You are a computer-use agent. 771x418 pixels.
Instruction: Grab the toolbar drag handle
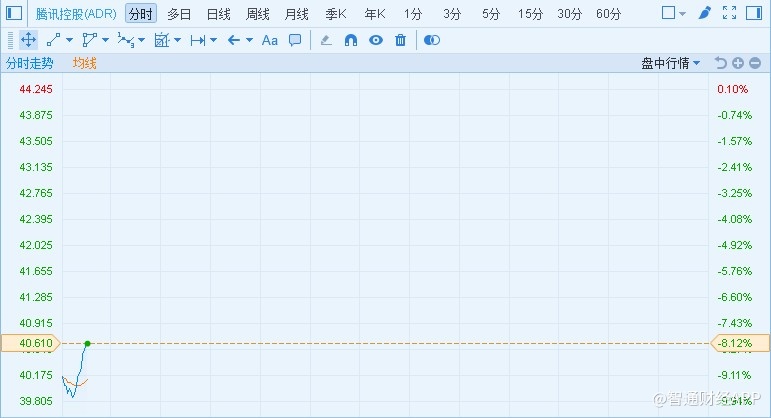10,40
